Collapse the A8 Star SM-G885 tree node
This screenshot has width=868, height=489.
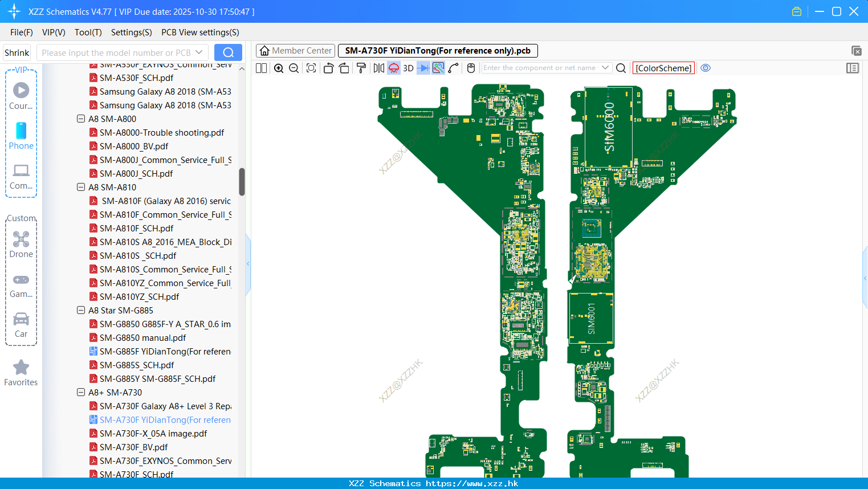click(x=81, y=311)
